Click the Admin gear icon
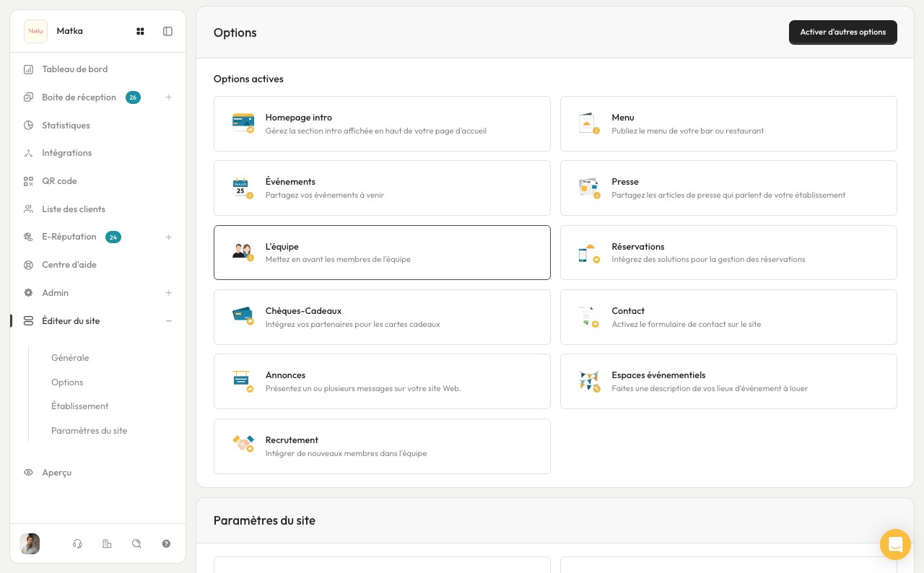This screenshot has height=573, width=924. (28, 293)
